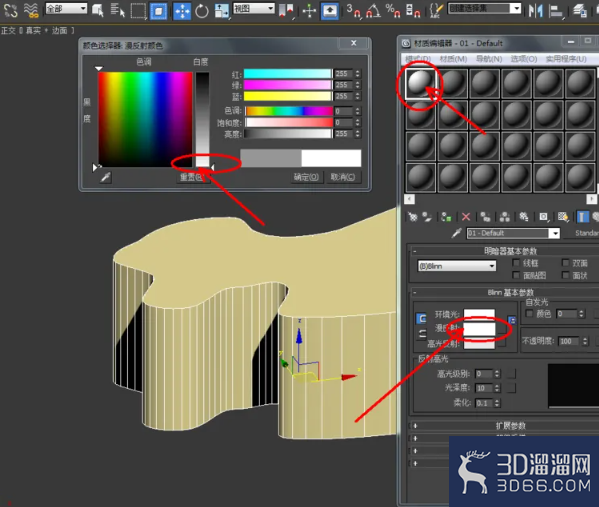Click the Bind to Space Warp icon
This screenshot has height=507, width=599.
point(31,10)
